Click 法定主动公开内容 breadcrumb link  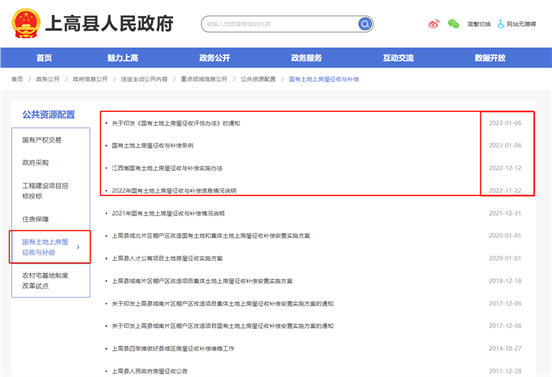[x=144, y=79]
